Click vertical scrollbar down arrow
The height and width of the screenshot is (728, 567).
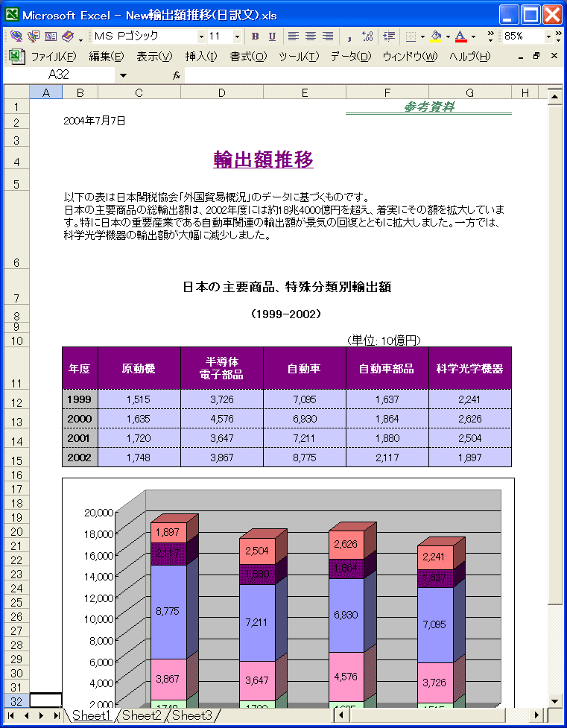coord(555,701)
